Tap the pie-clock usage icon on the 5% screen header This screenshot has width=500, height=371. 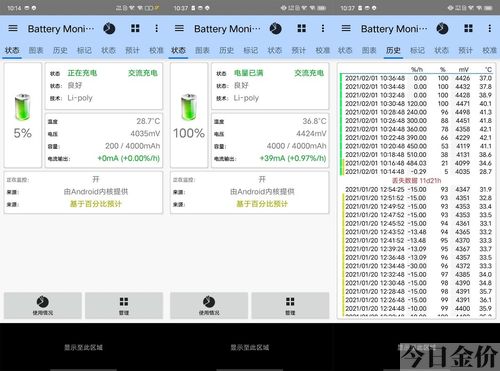point(109,29)
